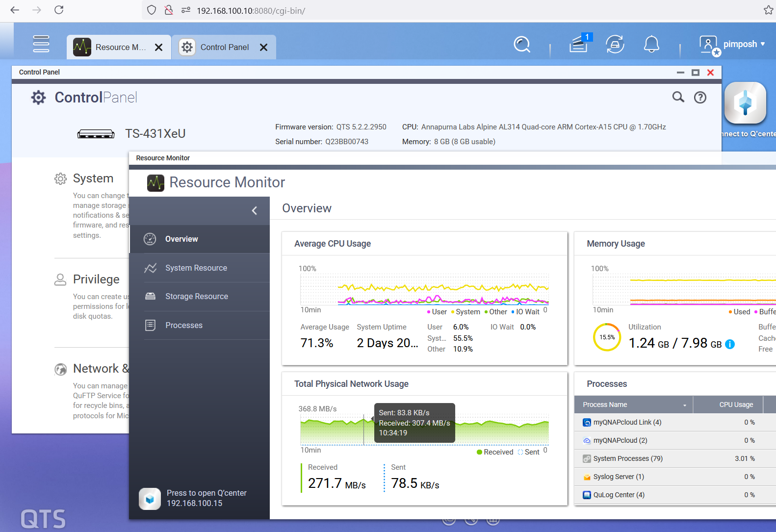This screenshot has height=532, width=776.
Task: Select the QuLog Center (4) process row
Action: [675, 495]
